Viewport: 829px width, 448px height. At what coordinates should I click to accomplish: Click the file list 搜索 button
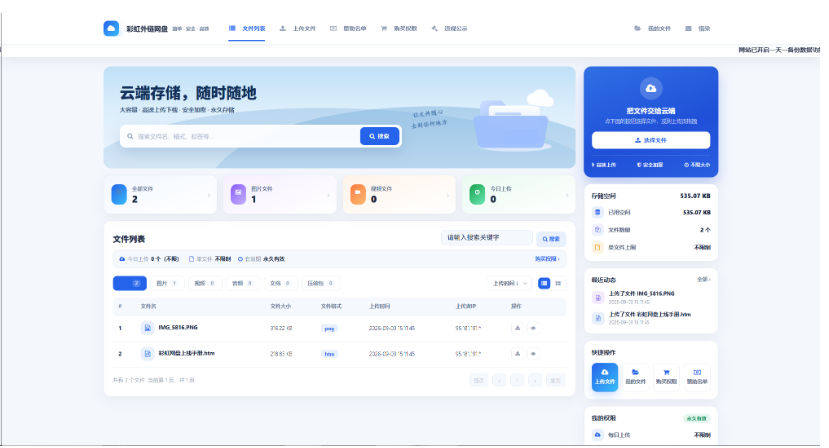click(x=551, y=239)
